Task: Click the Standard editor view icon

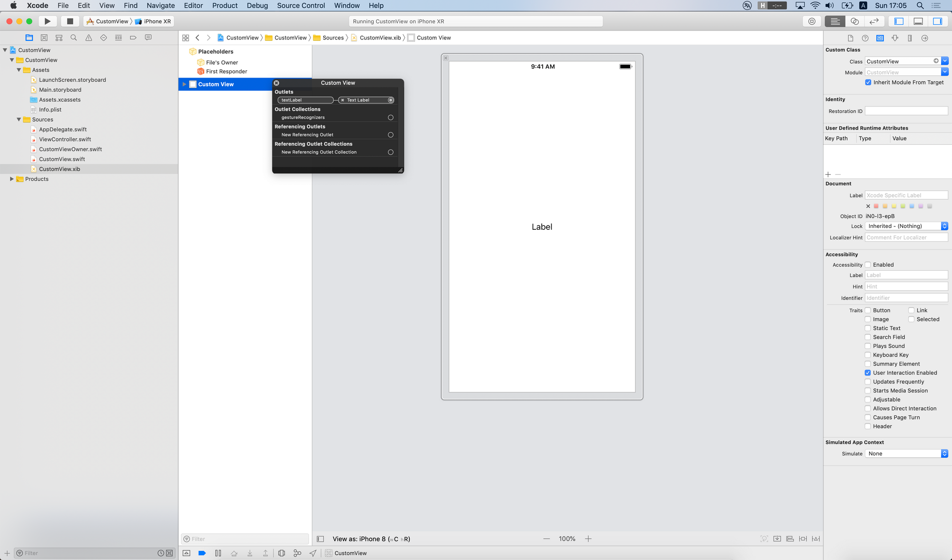Action: pyautogui.click(x=835, y=21)
